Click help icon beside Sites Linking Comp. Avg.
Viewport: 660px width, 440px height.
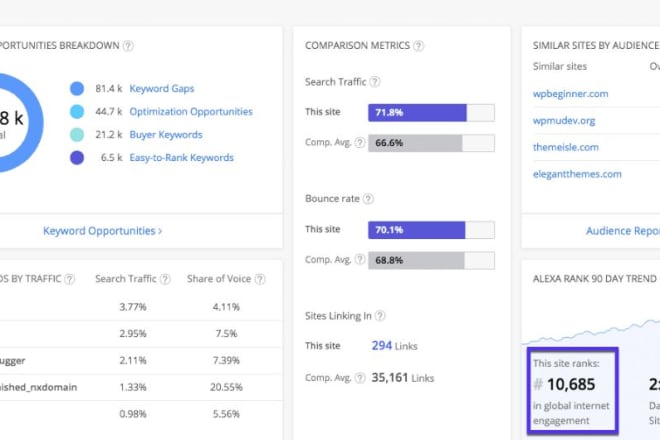point(359,378)
